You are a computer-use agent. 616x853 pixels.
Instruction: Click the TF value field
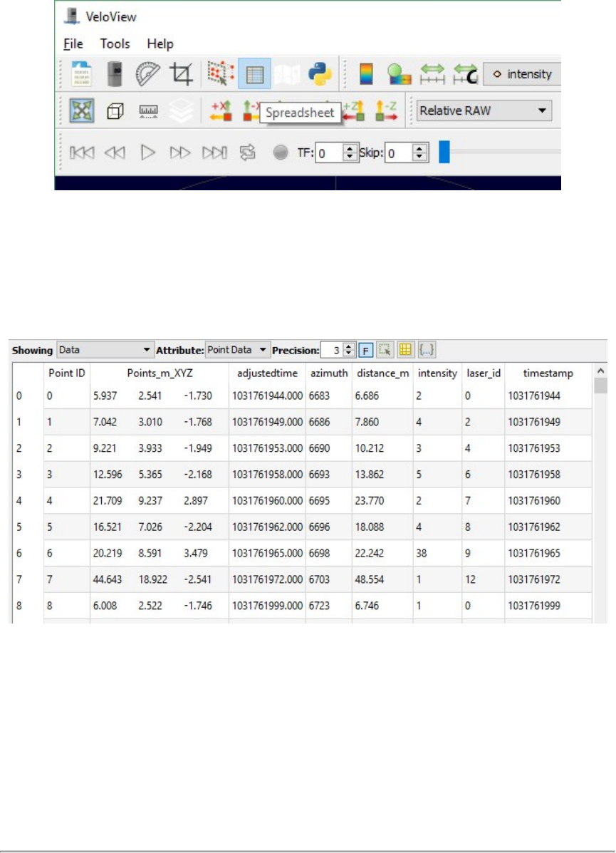tap(329, 153)
